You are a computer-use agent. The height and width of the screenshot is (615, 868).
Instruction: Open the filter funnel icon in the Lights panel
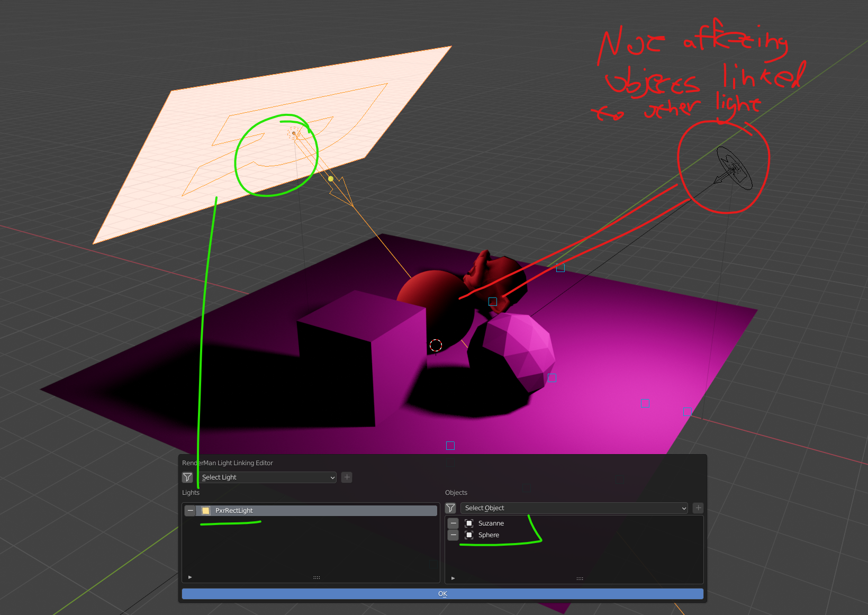[x=187, y=477]
